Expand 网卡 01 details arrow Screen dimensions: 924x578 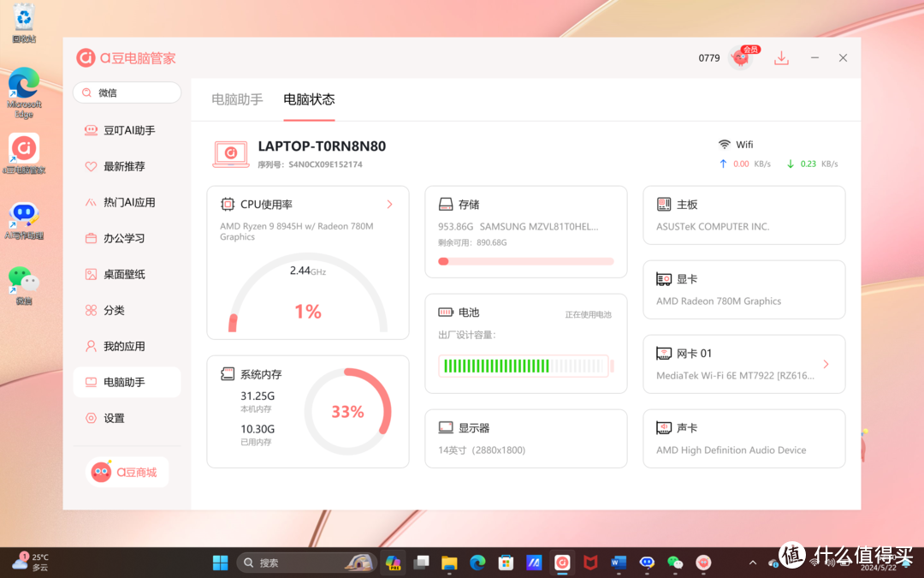826,364
